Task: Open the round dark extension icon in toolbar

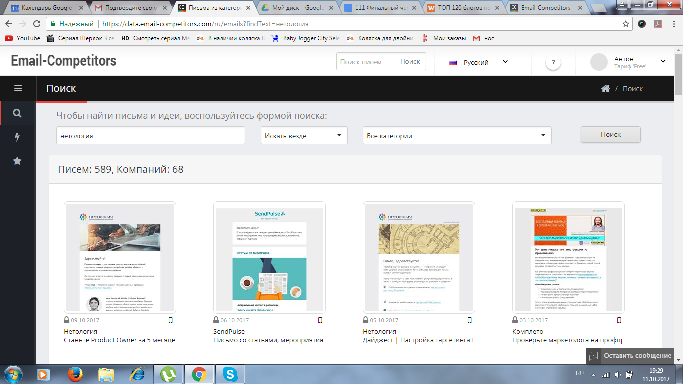Action: [642, 24]
